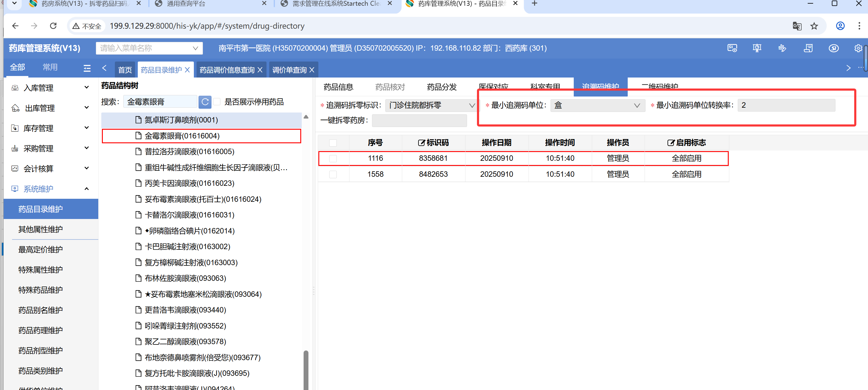The image size is (868, 390).
Task: Select 普拉洛芬滴眼液(01616005) in drug tree
Action: [x=189, y=152]
